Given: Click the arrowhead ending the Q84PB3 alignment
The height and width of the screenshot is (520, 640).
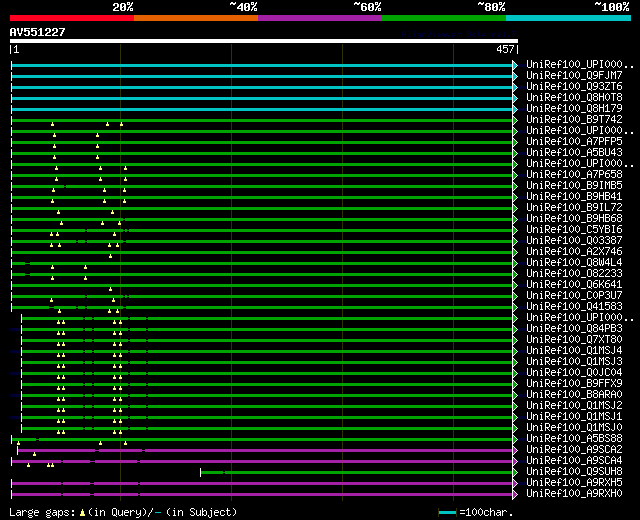Looking at the screenshot, I should click(x=515, y=329).
